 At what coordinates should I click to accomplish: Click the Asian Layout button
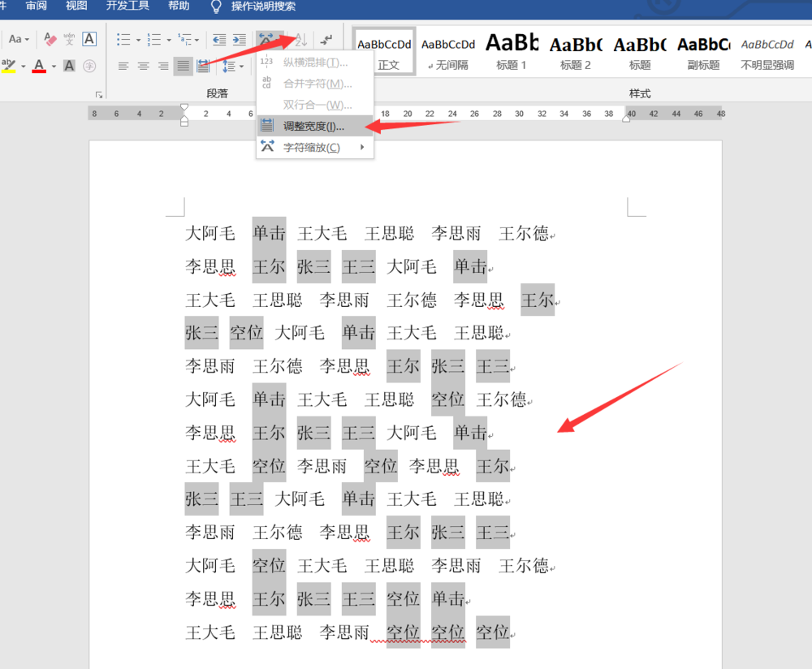click(x=270, y=39)
